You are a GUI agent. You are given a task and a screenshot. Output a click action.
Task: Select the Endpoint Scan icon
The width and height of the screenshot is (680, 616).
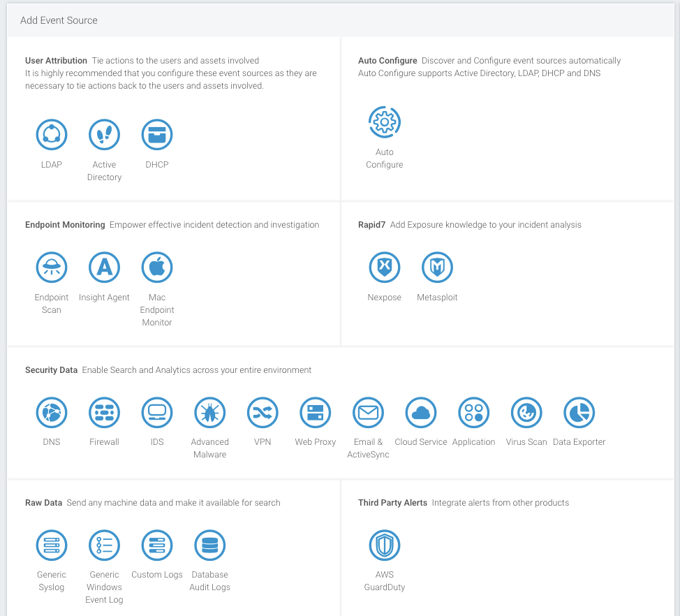click(x=52, y=267)
